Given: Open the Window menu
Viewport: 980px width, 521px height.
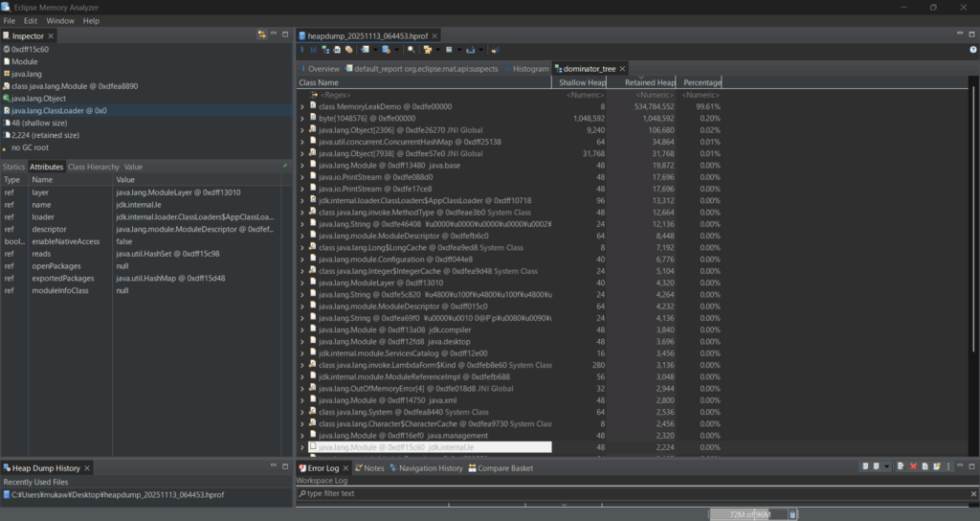Looking at the screenshot, I should (59, 20).
